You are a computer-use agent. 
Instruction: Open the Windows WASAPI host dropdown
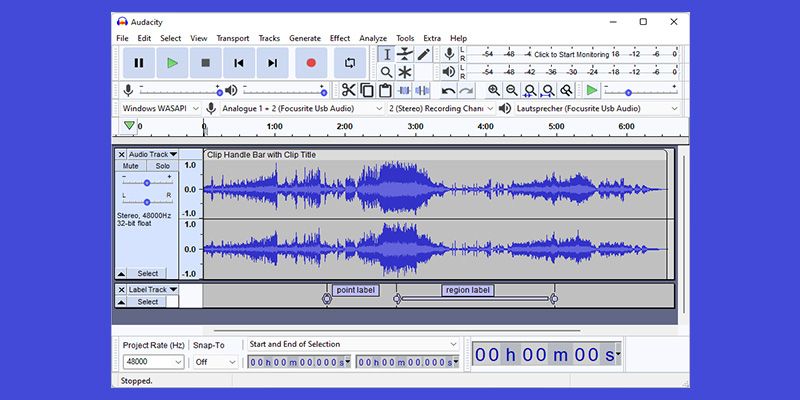pos(160,108)
